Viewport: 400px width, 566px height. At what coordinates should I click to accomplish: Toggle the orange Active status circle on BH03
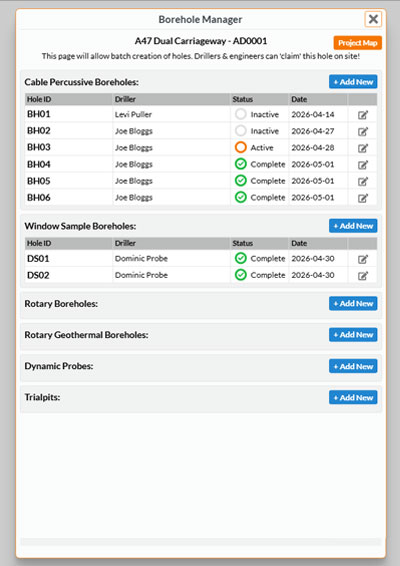point(240,147)
